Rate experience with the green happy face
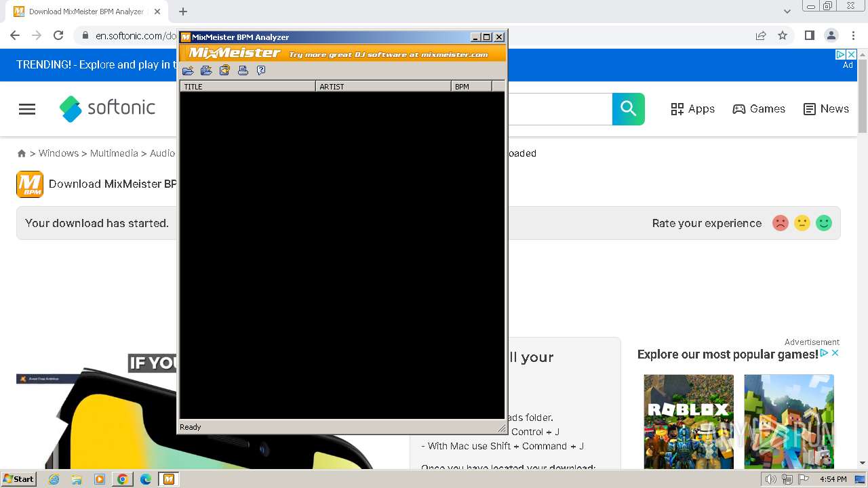Screen dimensions: 868x488 824,223
